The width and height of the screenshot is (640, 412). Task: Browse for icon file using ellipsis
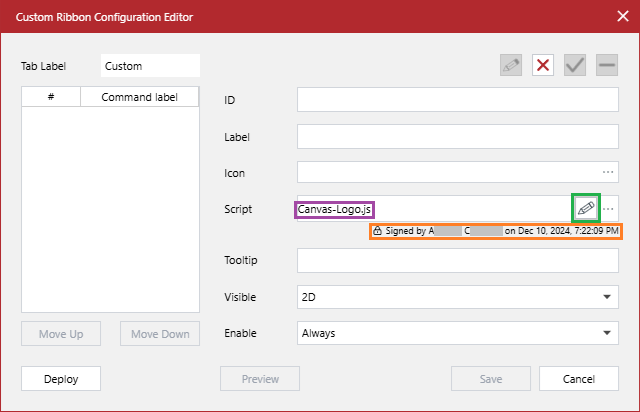coord(608,172)
